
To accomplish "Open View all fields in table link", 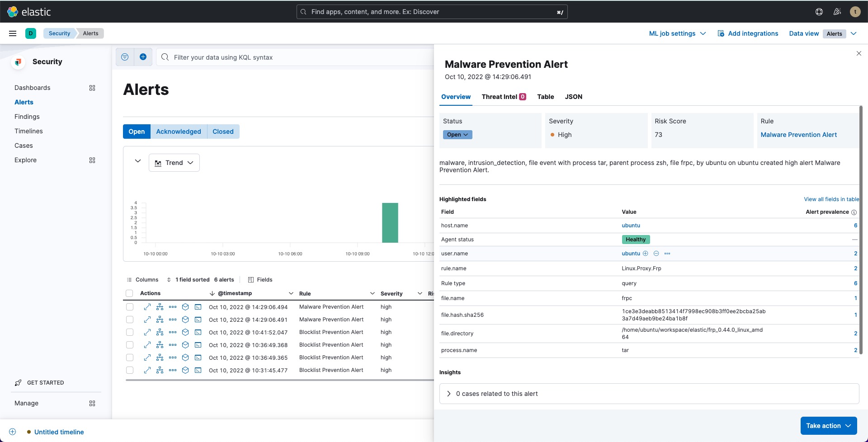I will click(x=831, y=199).
